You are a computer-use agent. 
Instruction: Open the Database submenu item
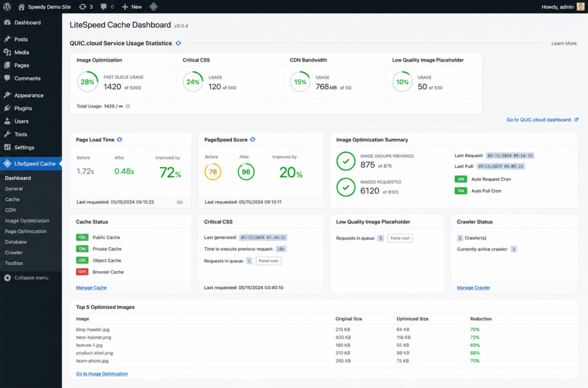(x=16, y=242)
